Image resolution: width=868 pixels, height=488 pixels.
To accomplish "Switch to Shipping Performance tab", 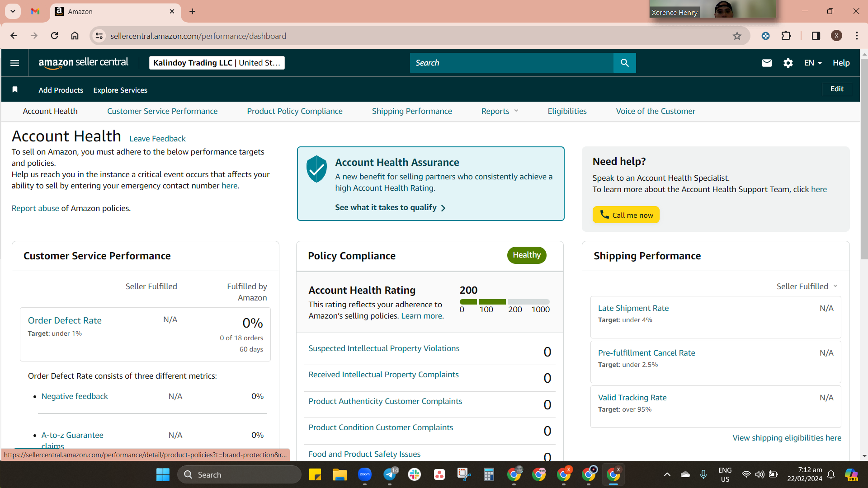I will 412,111.
